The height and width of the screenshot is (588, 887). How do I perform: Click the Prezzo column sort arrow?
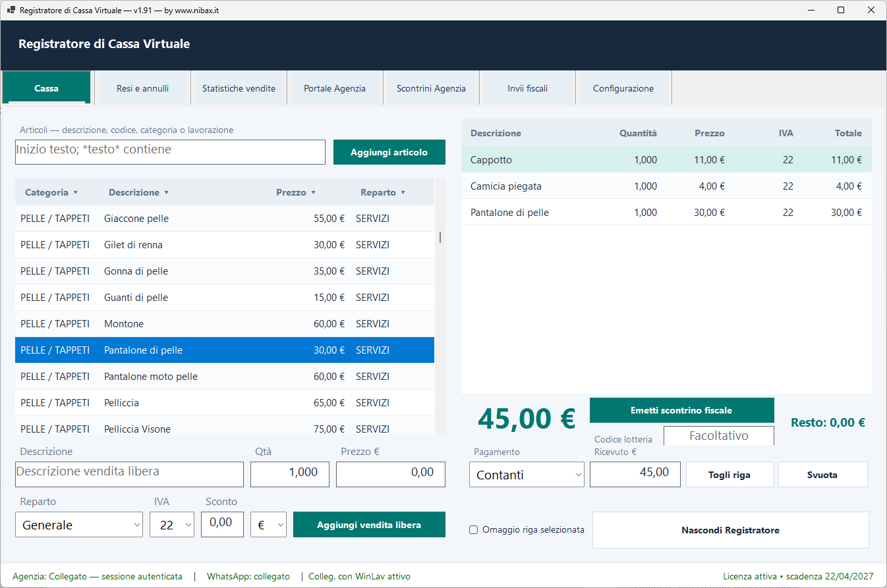(313, 193)
